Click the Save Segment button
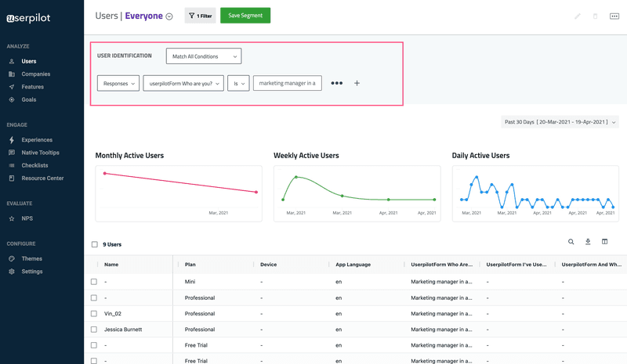Image resolution: width=627 pixels, height=364 pixels. pos(245,16)
